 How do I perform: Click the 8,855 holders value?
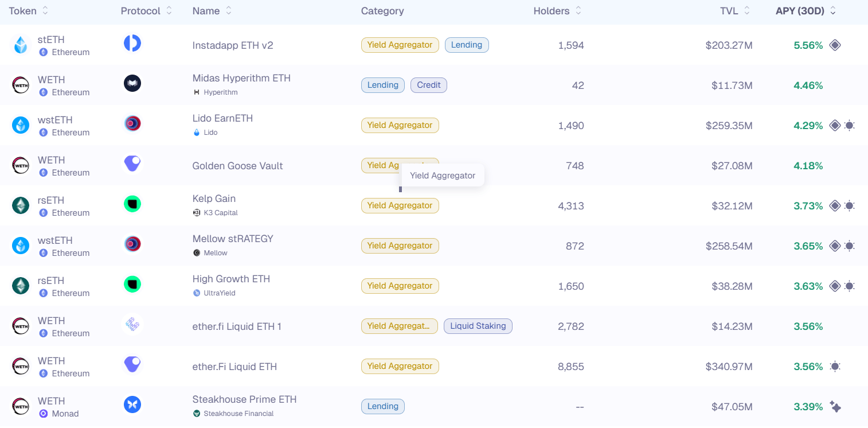[x=571, y=367]
